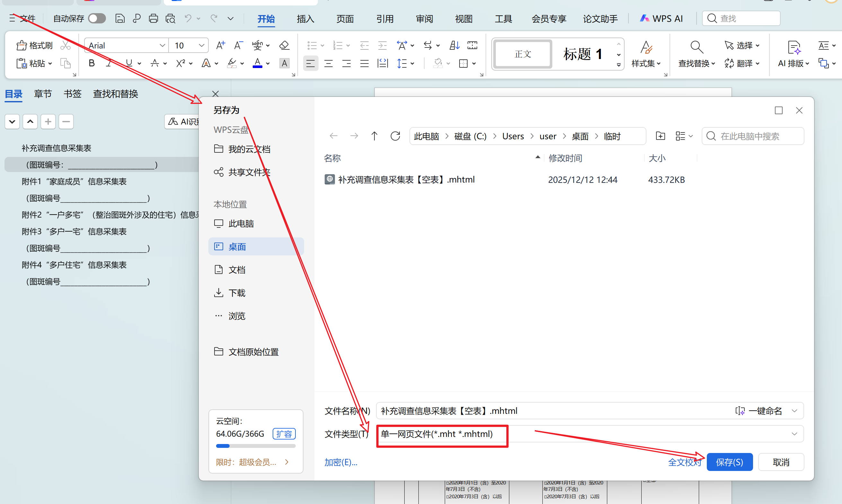Click the print icon in quick toolbar
Viewport: 842px width, 504px height.
(x=153, y=18)
